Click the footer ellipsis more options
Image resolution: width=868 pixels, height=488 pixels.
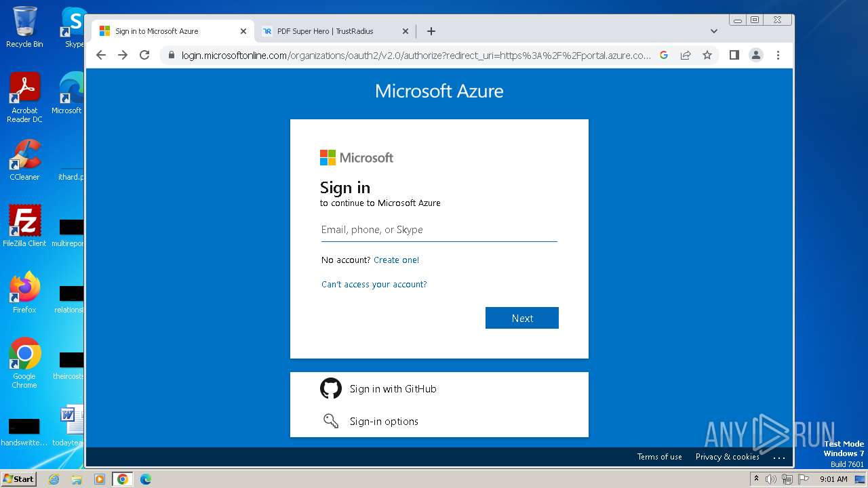point(779,457)
